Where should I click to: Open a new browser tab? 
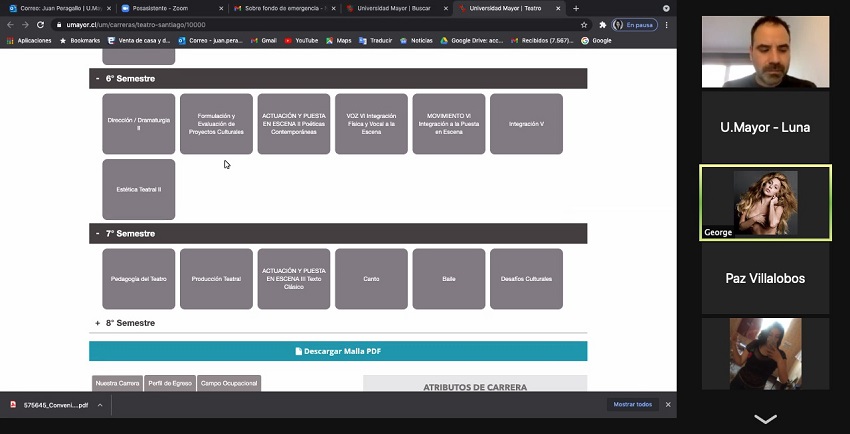coord(576,8)
